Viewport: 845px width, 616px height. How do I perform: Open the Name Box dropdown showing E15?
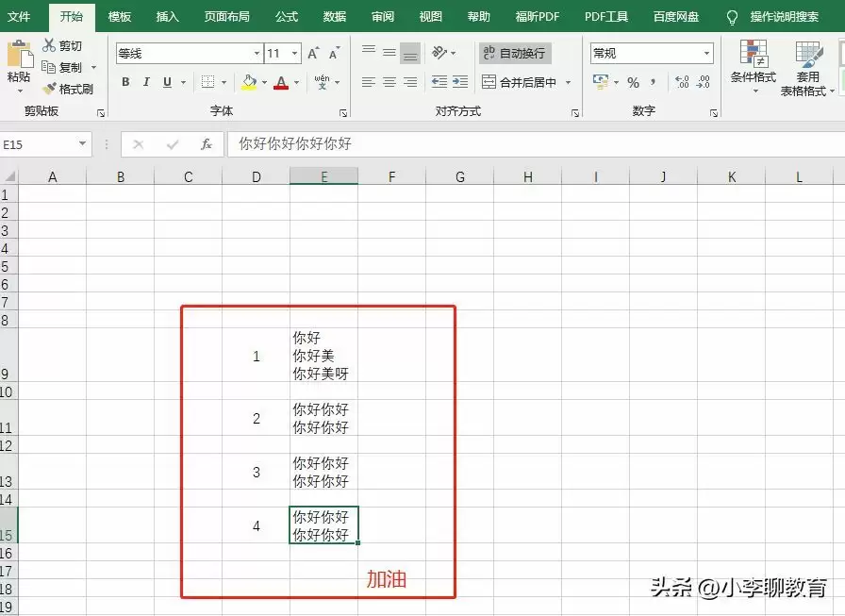(83, 145)
